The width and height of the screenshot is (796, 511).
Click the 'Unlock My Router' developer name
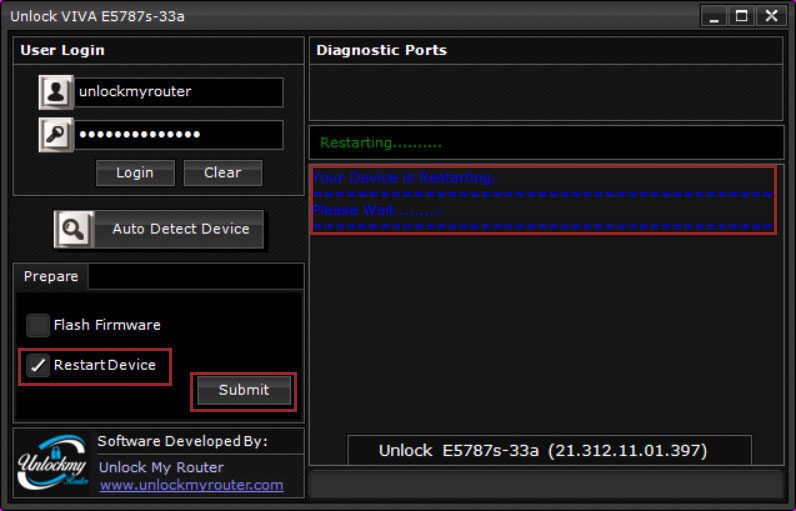tap(161, 467)
